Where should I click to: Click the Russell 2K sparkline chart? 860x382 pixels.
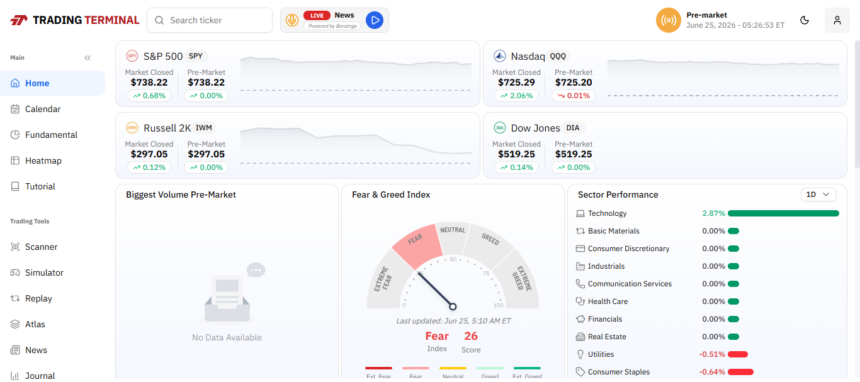pyautogui.click(x=355, y=145)
